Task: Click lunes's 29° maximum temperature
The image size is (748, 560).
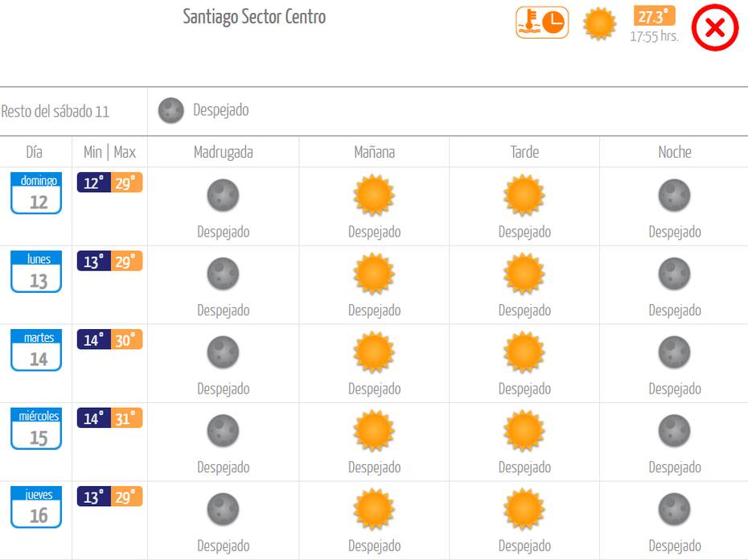Action: (x=126, y=261)
